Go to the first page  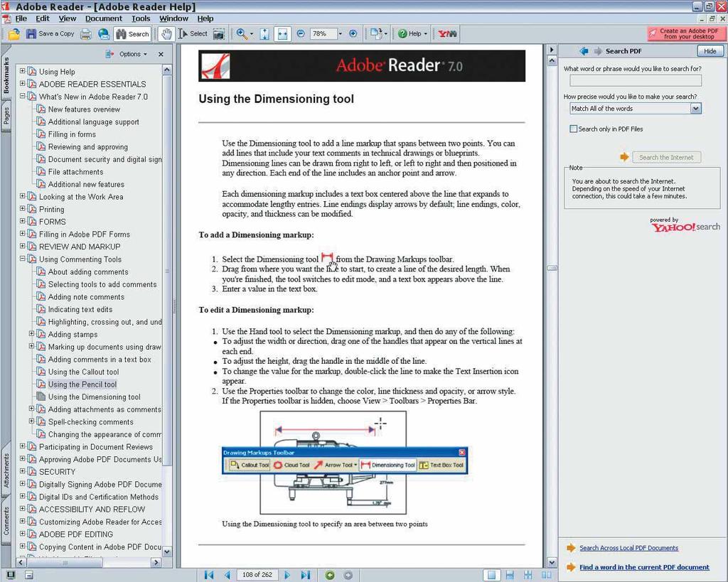coord(209,575)
